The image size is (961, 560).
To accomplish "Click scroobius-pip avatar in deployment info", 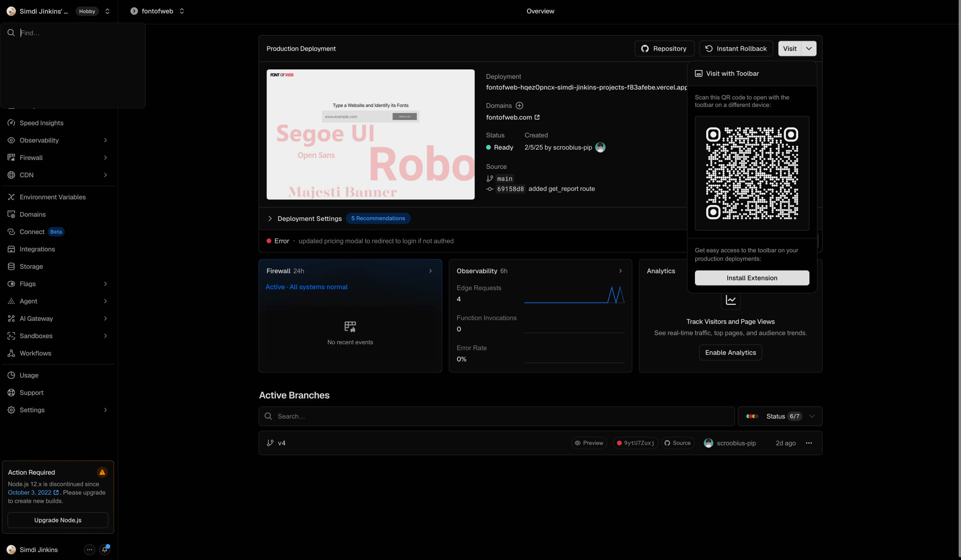I will point(600,147).
